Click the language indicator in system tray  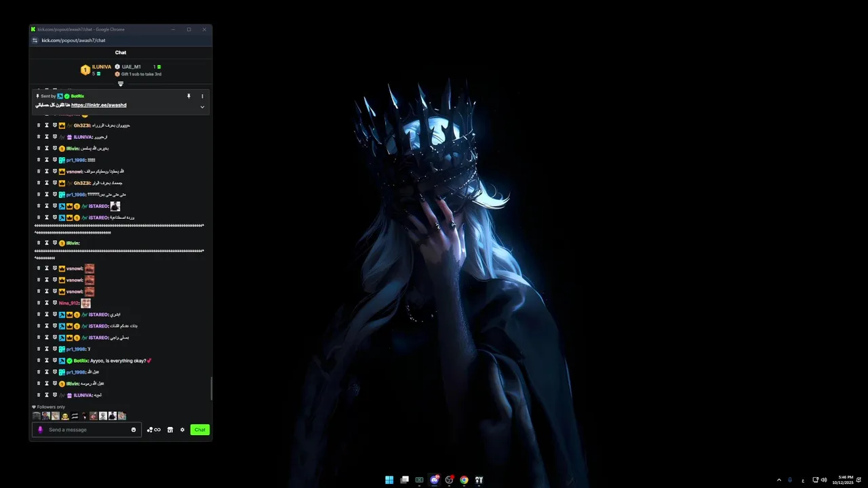tap(803, 480)
